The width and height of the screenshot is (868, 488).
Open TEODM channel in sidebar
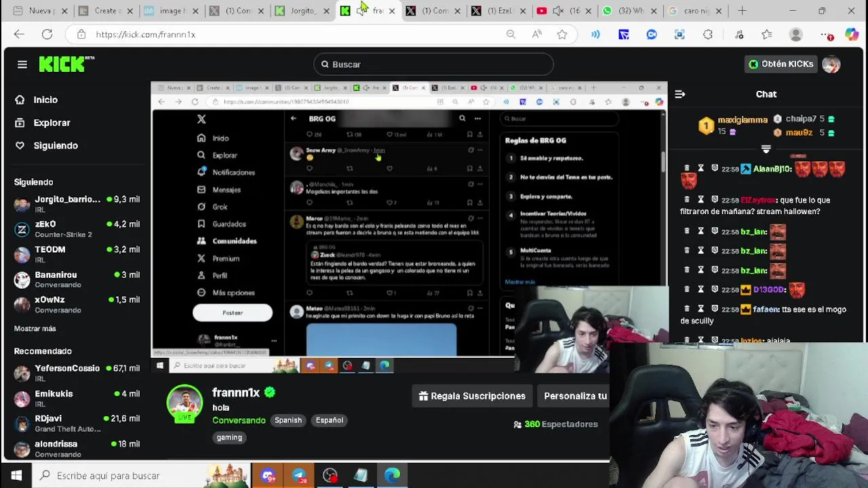[x=76, y=254]
